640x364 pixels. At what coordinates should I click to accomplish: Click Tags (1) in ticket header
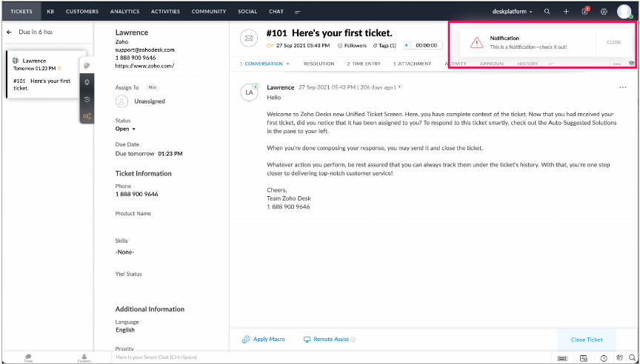click(x=384, y=46)
